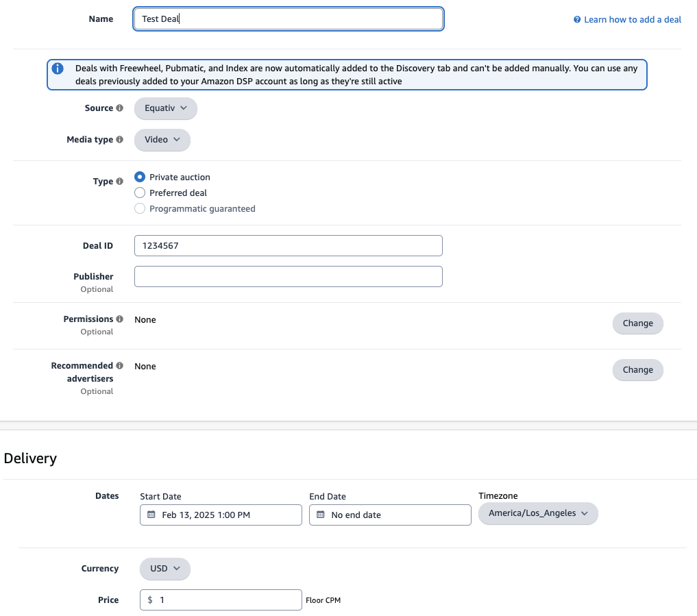697x616 pixels.
Task: Click the help icon beside Learn how to add a deal
Action: click(577, 20)
